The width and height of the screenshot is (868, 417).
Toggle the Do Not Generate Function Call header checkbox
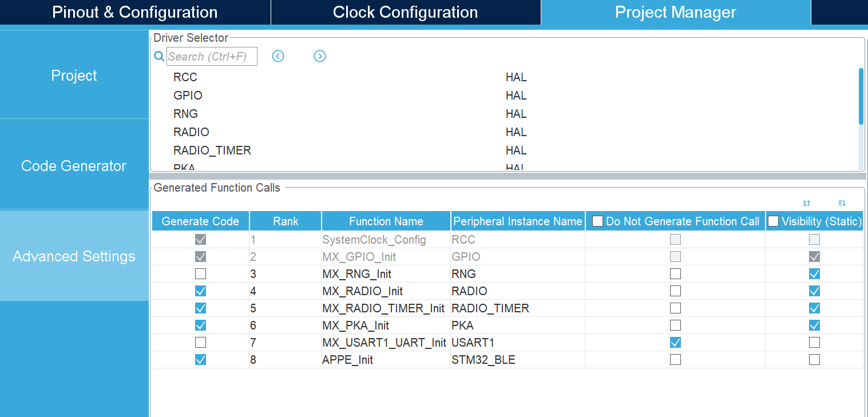coord(597,221)
